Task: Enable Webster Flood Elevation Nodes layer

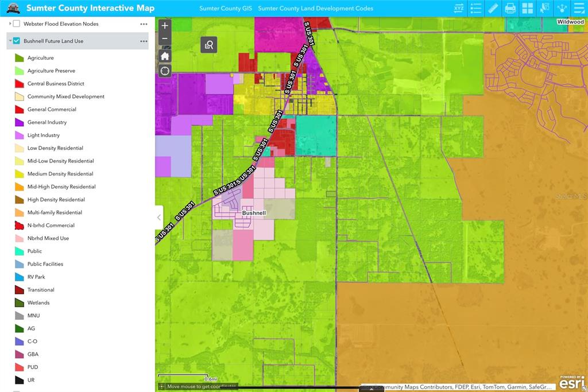Action: (x=17, y=24)
